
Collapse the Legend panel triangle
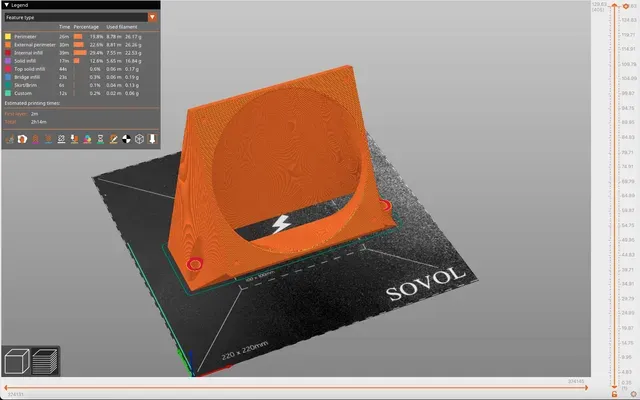pyautogui.click(x=7, y=5)
